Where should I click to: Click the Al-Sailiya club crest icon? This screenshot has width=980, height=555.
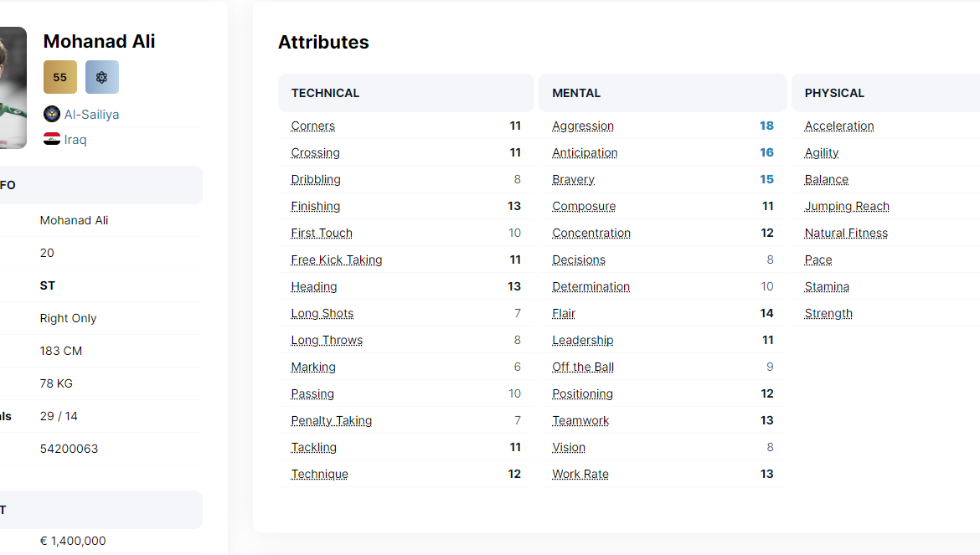coord(52,114)
